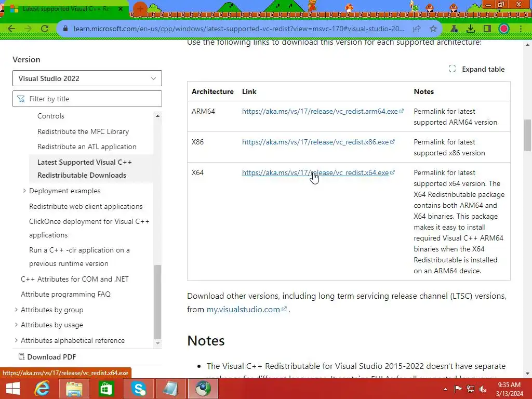The width and height of the screenshot is (532, 399).
Task: Click the muted volume tray icon
Action: click(483, 389)
